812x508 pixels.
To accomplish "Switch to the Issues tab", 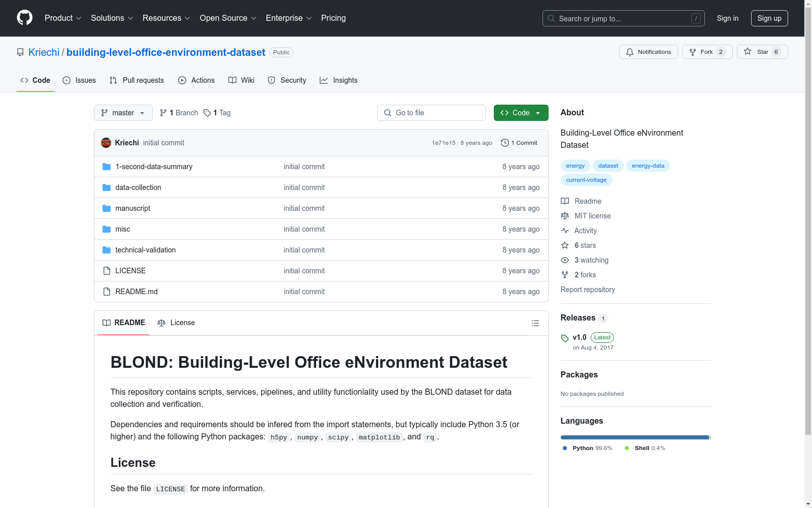I will (x=79, y=80).
